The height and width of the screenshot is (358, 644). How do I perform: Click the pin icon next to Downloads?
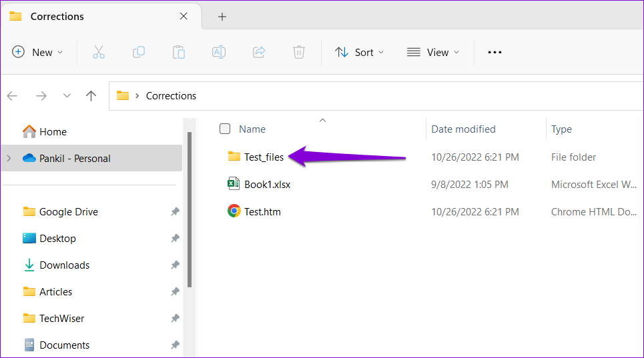click(175, 265)
